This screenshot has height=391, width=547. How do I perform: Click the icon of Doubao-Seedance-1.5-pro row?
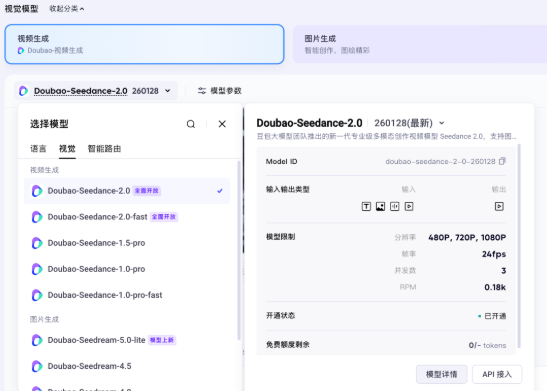pos(37,243)
